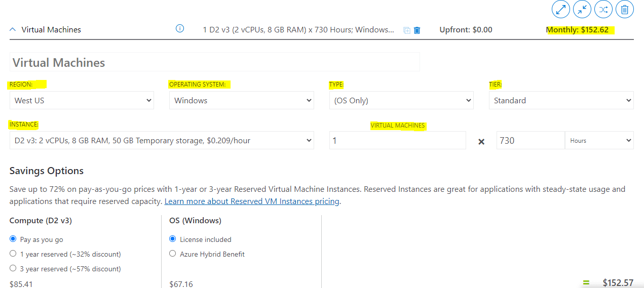Open Learn more about Reserved VM Instances pricing
644x288 pixels.
pyautogui.click(x=252, y=201)
